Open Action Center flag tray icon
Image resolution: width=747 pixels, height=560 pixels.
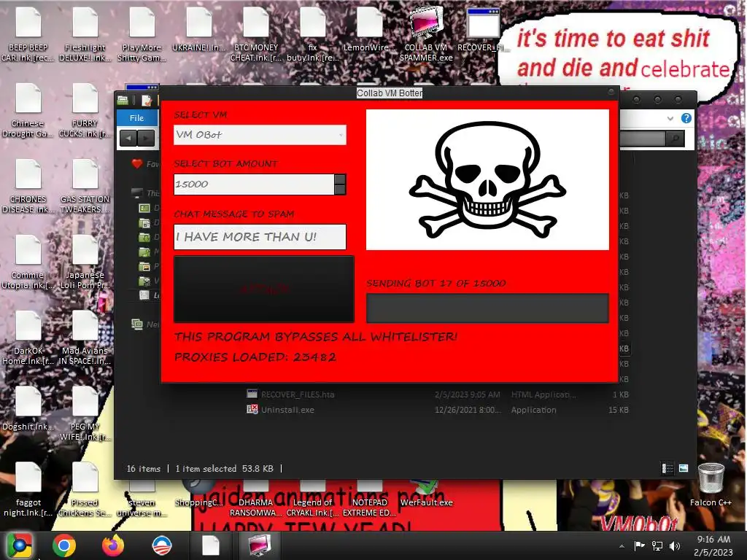tap(639, 545)
